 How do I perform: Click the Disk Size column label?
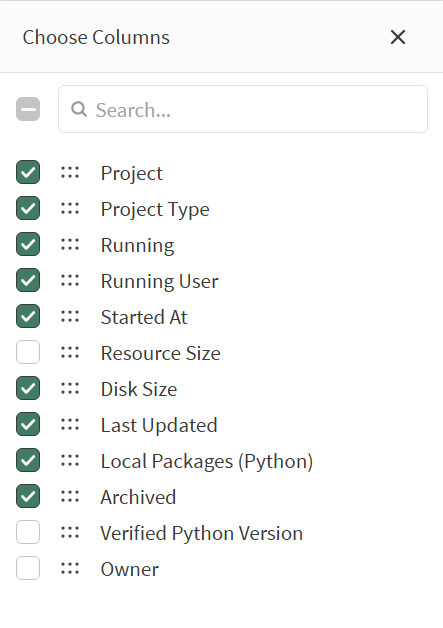139,389
